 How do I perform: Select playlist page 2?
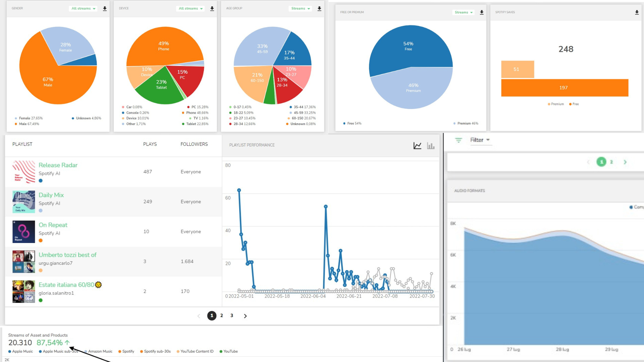(222, 316)
